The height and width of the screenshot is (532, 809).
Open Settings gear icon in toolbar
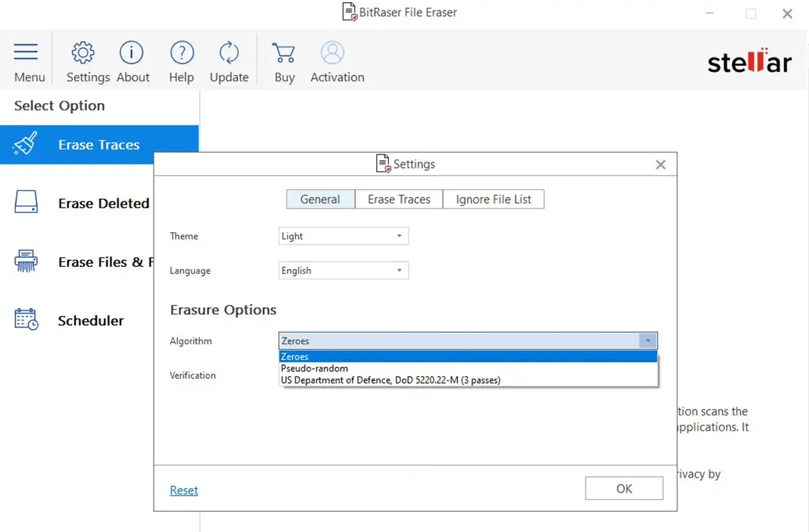[x=83, y=52]
